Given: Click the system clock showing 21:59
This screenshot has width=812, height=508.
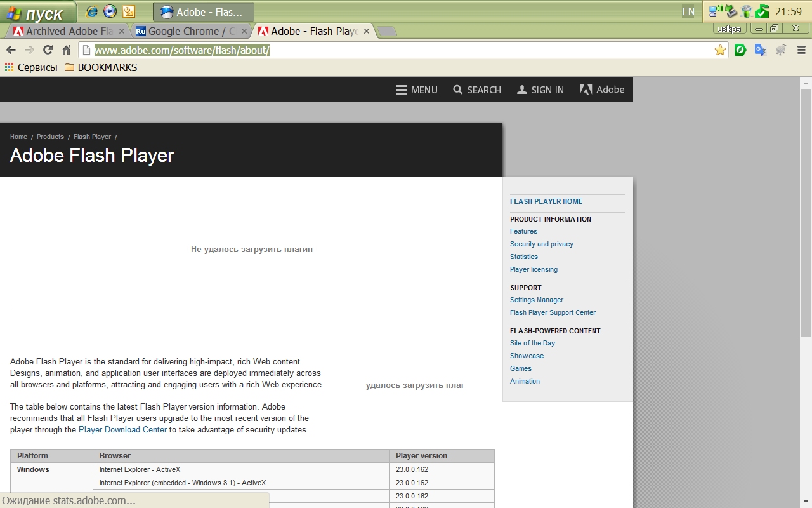Looking at the screenshot, I should [789, 11].
